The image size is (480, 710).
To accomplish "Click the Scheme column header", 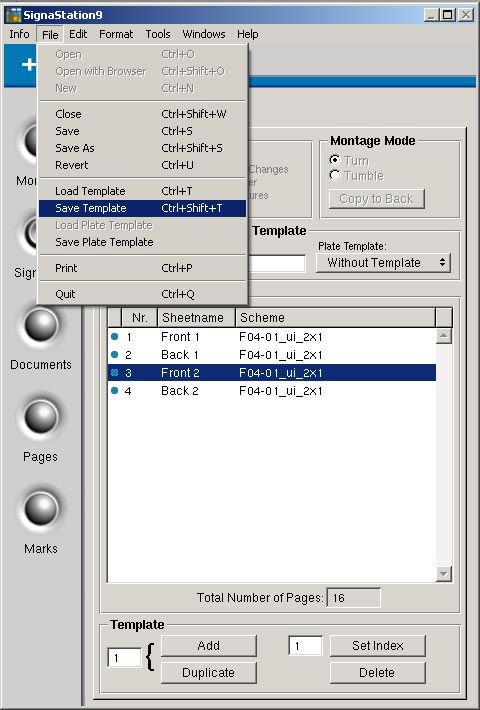I will [x=336, y=318].
